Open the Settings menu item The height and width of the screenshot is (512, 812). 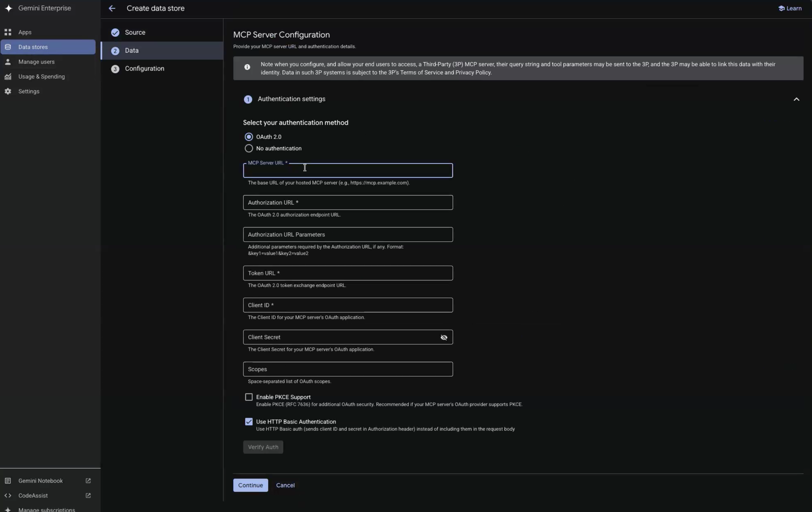click(x=48, y=91)
